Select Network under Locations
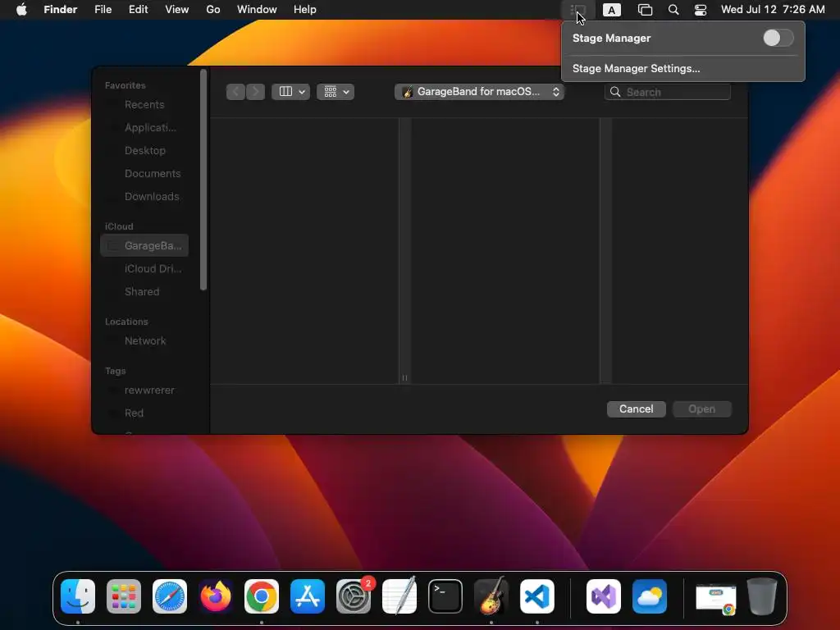The image size is (840, 630). point(144,340)
